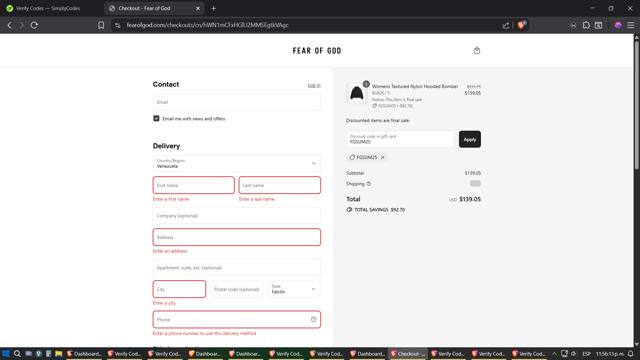Image resolution: width=640 pixels, height=360 pixels.
Task: Open File Explorer from the taskbar
Action: [58, 354]
